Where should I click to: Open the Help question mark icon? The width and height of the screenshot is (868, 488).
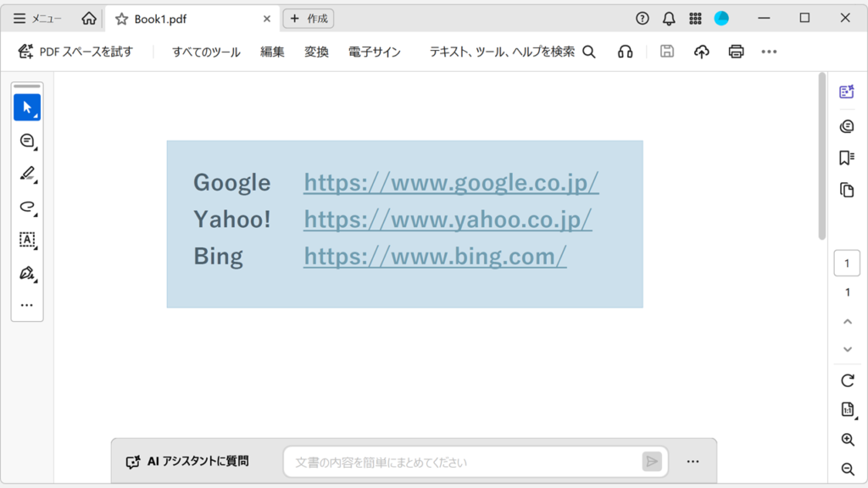[643, 19]
